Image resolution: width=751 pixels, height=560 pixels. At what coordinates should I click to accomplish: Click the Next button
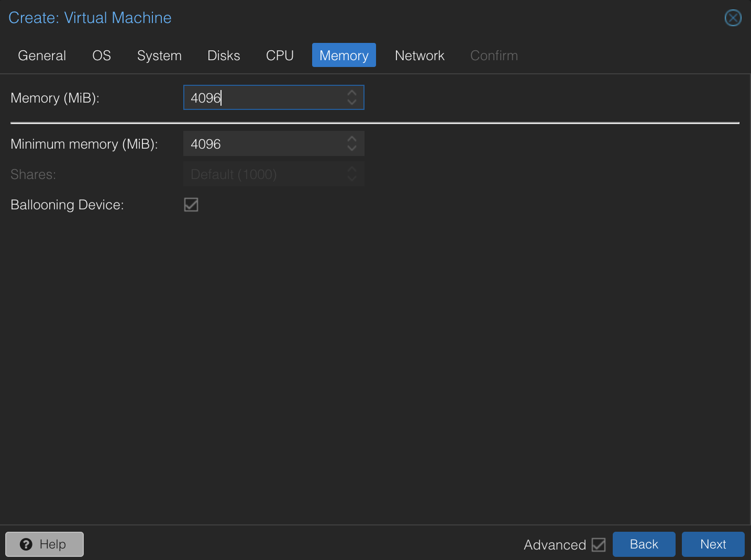(x=713, y=544)
